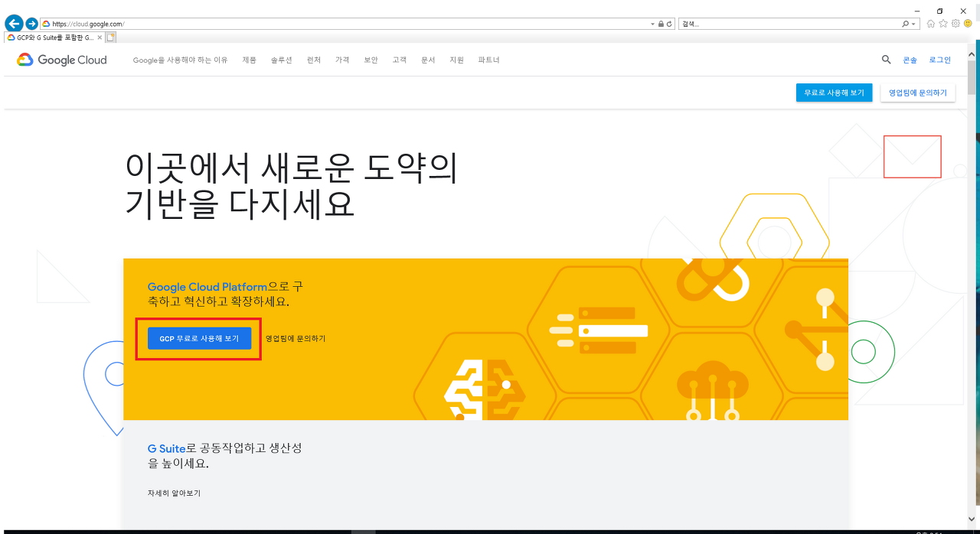Open the 문서 menu item
Screen dimensions: 980x534
pyautogui.click(x=428, y=60)
